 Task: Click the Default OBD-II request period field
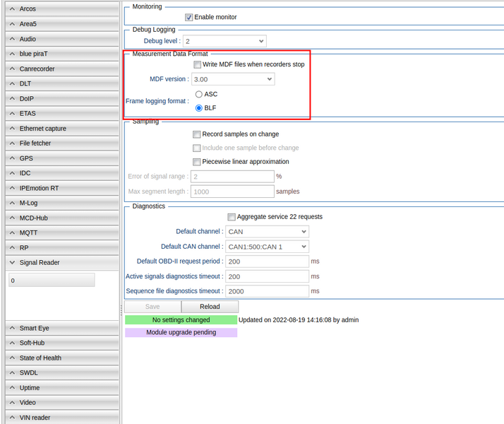[x=267, y=261]
